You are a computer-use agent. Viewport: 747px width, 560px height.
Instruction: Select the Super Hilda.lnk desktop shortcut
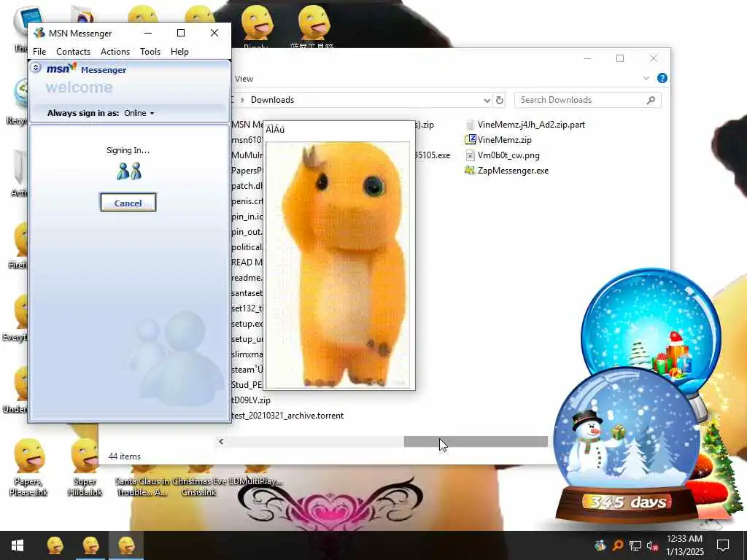(85, 467)
